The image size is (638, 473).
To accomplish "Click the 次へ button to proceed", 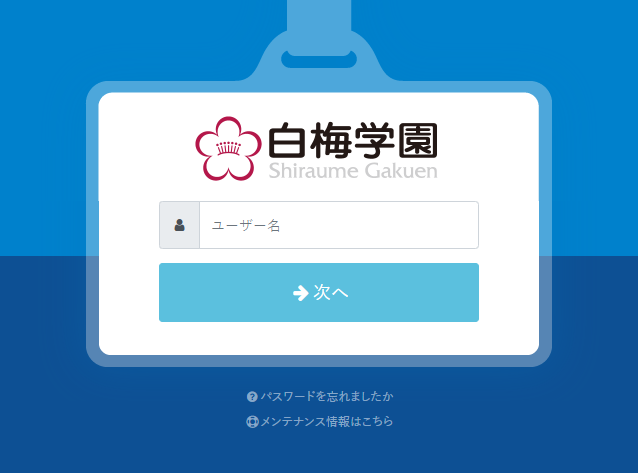I will pyautogui.click(x=319, y=292).
